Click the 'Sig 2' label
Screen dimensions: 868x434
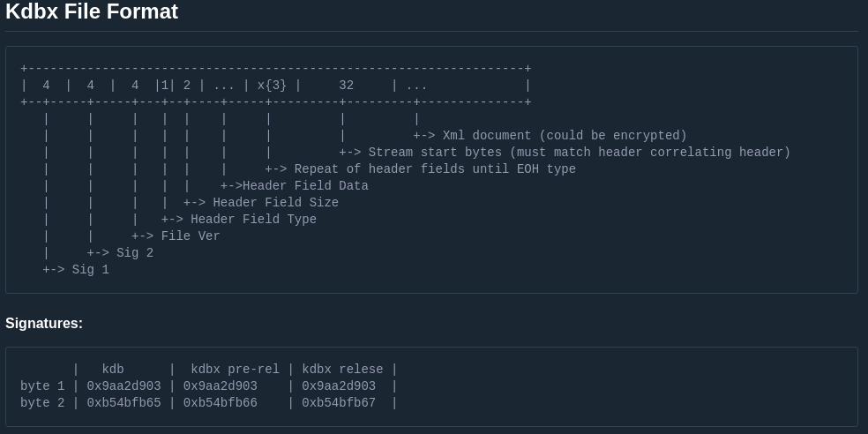click(135, 253)
